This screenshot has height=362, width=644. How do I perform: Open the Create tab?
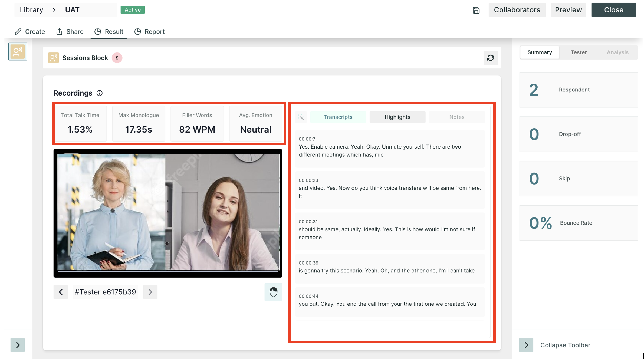click(x=30, y=32)
